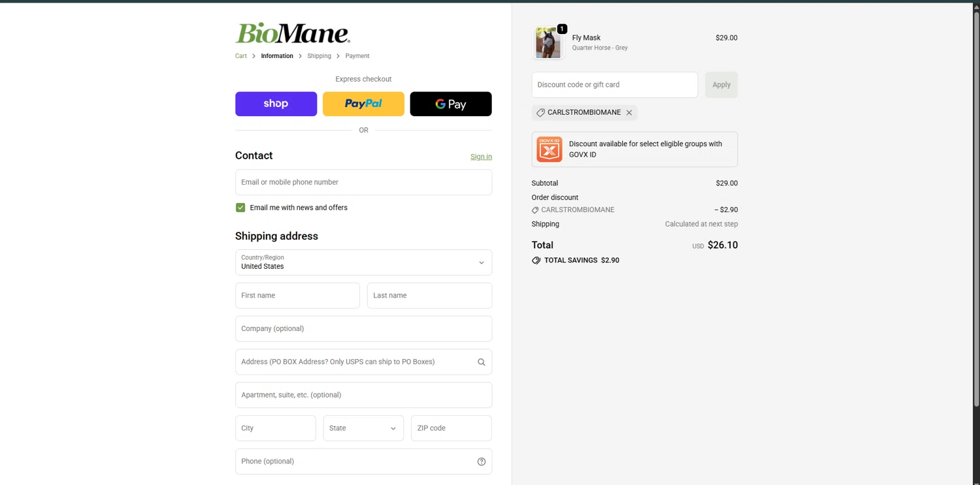Viewport: 980px width, 485px height.
Task: Click the Fly Mask product name
Action: (x=586, y=38)
